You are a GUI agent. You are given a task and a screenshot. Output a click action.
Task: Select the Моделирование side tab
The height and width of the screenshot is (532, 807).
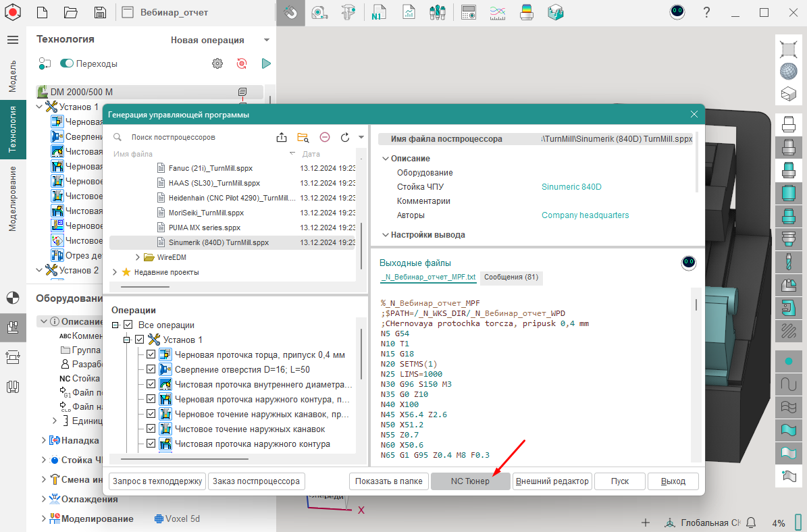(13, 198)
